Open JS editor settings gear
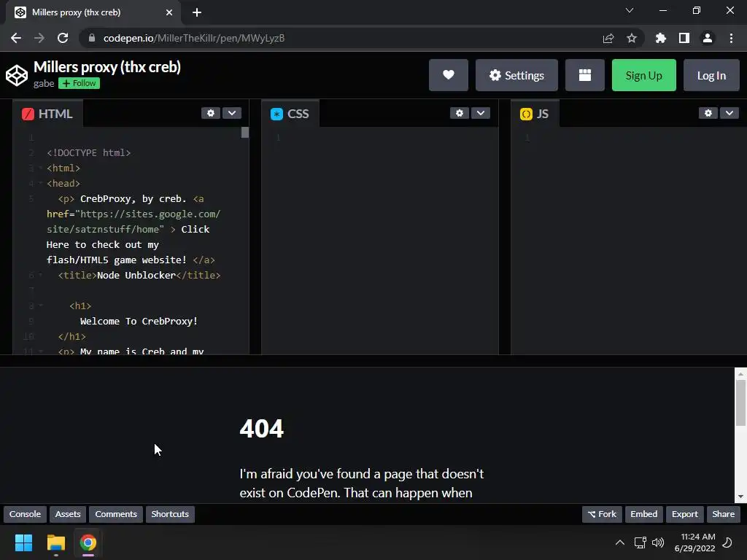This screenshot has height=560, width=747. [708, 113]
